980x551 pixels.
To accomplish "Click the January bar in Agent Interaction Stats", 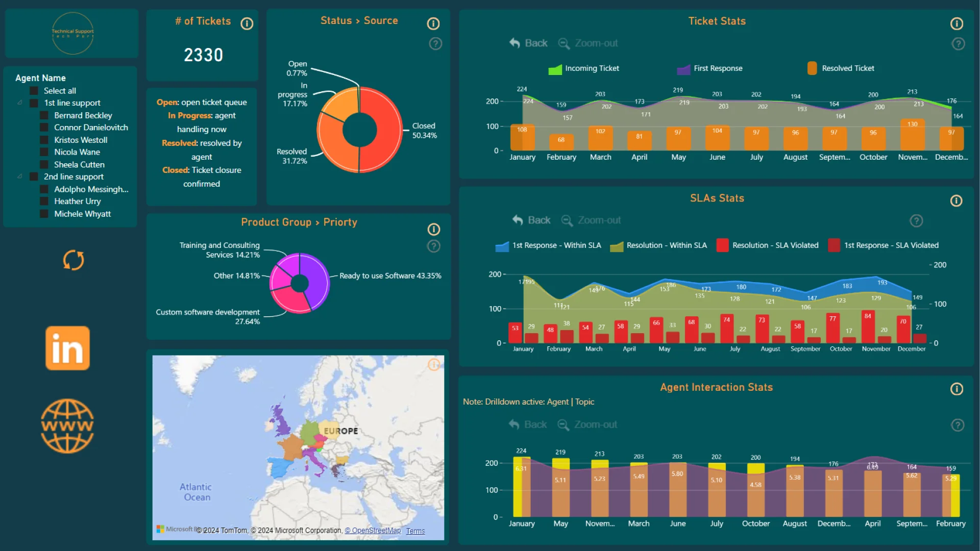I will click(522, 487).
